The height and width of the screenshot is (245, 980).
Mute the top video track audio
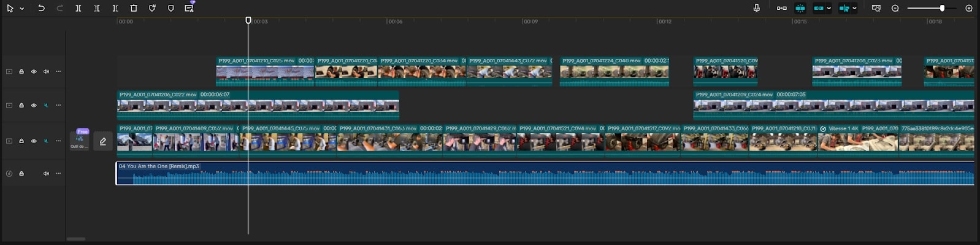[46, 72]
